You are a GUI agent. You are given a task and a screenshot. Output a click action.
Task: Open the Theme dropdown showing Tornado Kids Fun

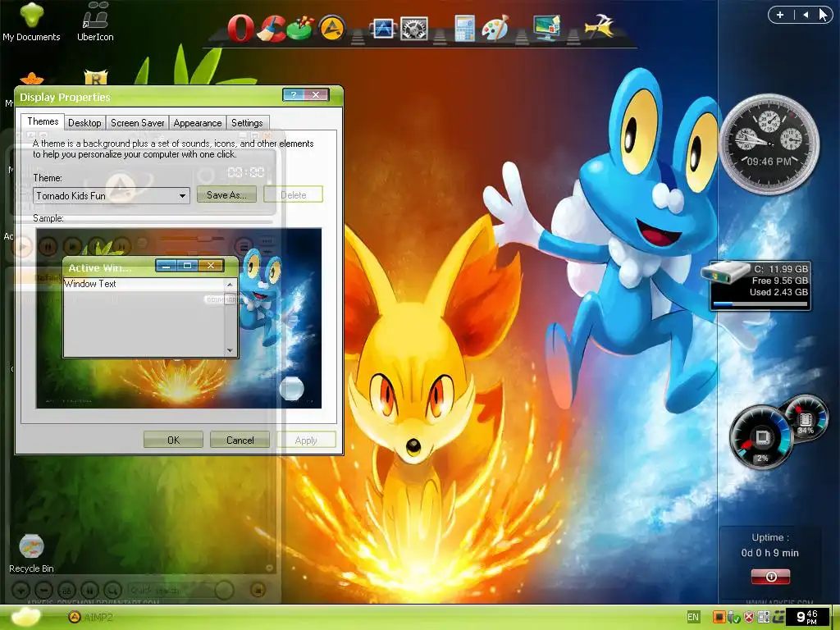(112, 195)
